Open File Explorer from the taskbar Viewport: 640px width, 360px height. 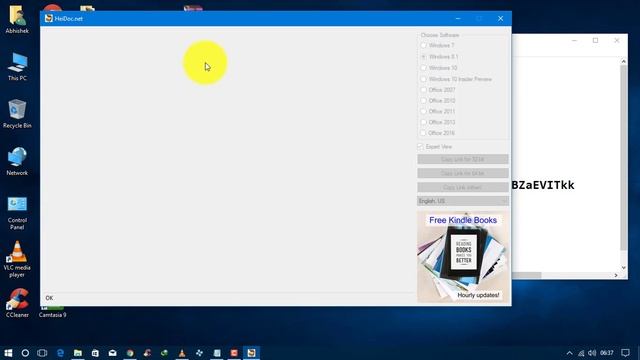coord(78,353)
